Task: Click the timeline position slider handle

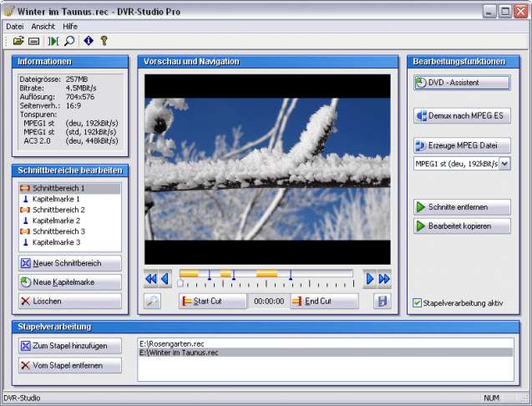Action: point(180,282)
